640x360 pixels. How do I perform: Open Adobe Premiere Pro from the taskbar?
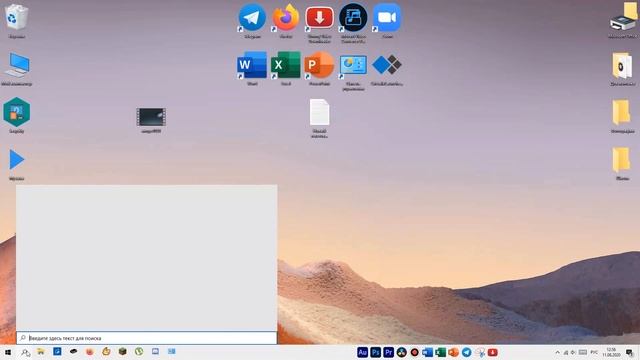click(389, 352)
